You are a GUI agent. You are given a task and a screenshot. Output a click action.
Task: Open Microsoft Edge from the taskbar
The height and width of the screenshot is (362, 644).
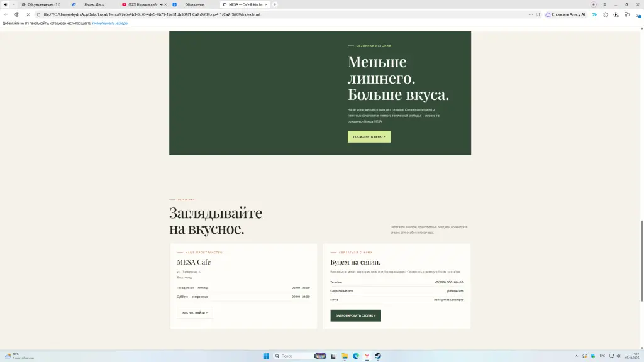[x=356, y=356]
